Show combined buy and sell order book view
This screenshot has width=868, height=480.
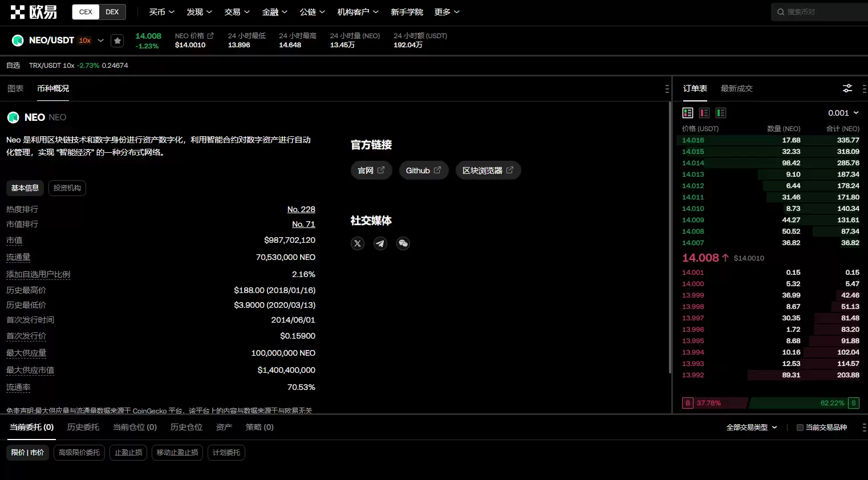coord(688,113)
